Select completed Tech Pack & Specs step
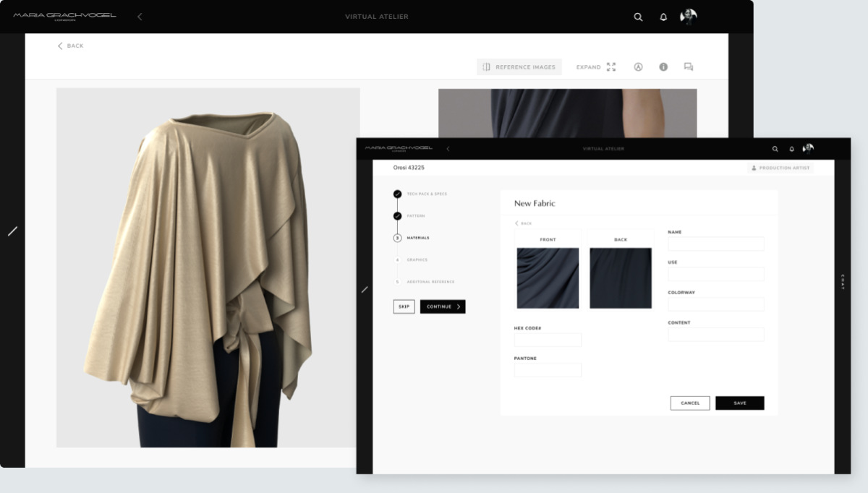The image size is (868, 493). (x=397, y=194)
